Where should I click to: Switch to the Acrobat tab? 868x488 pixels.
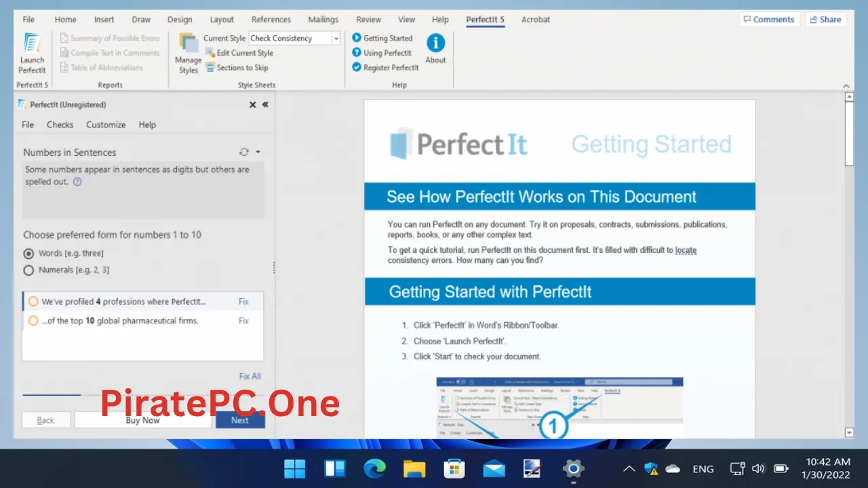536,20
